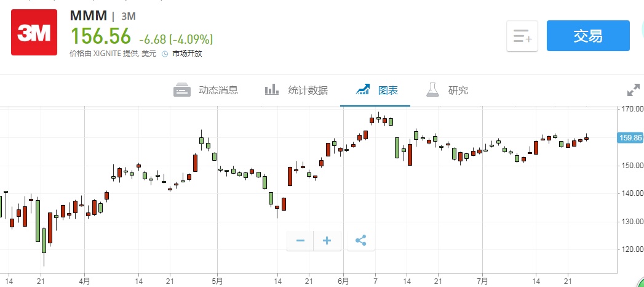Click the market open clock icon

pyautogui.click(x=165, y=54)
